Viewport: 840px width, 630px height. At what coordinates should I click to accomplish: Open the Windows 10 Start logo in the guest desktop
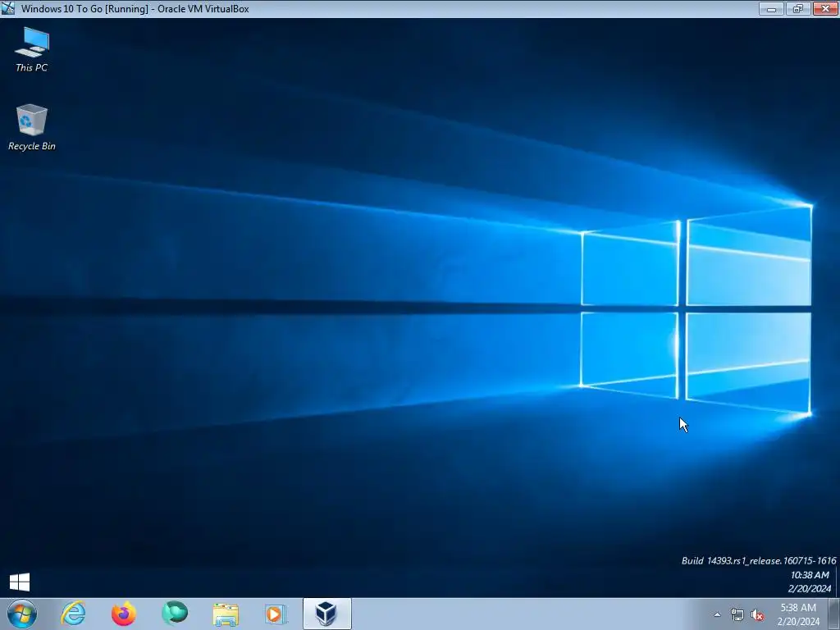click(x=20, y=582)
